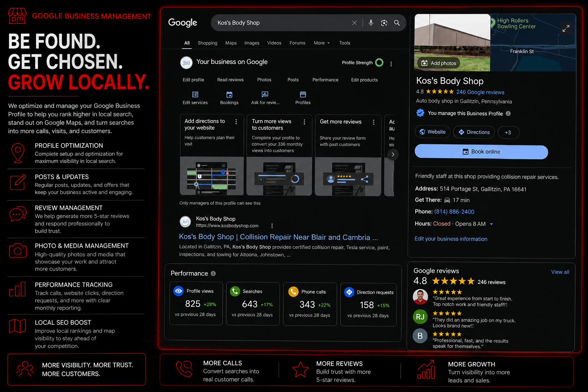Expand the More search tabs dropdown
Viewport: 588px width, 392px height.
pyautogui.click(x=322, y=43)
